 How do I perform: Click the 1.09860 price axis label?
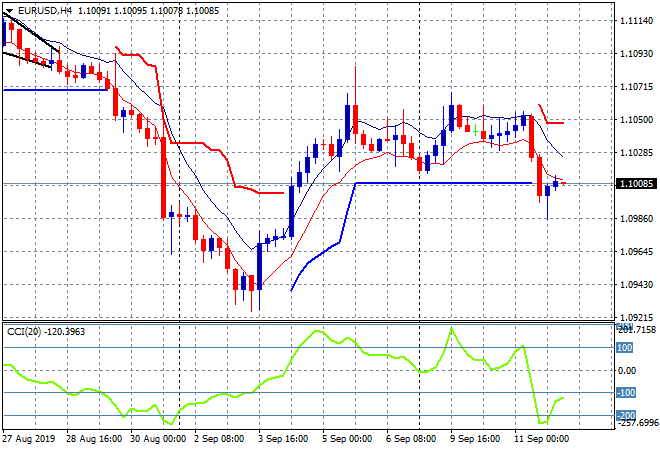point(637,218)
